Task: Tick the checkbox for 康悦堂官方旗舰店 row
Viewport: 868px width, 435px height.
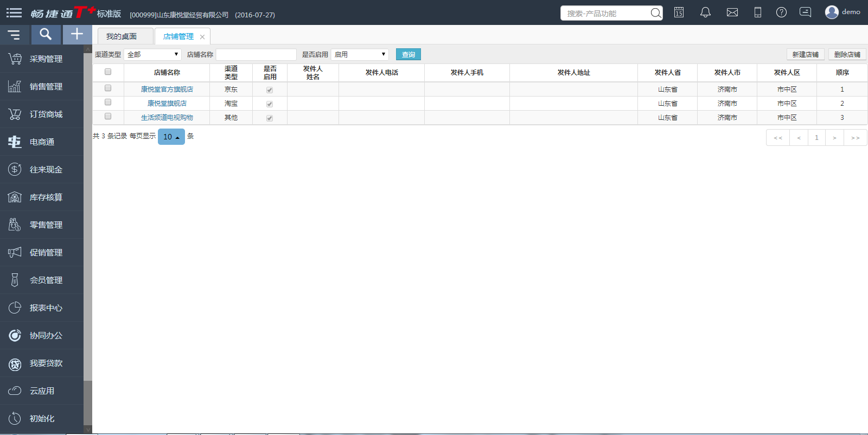Action: (x=108, y=88)
